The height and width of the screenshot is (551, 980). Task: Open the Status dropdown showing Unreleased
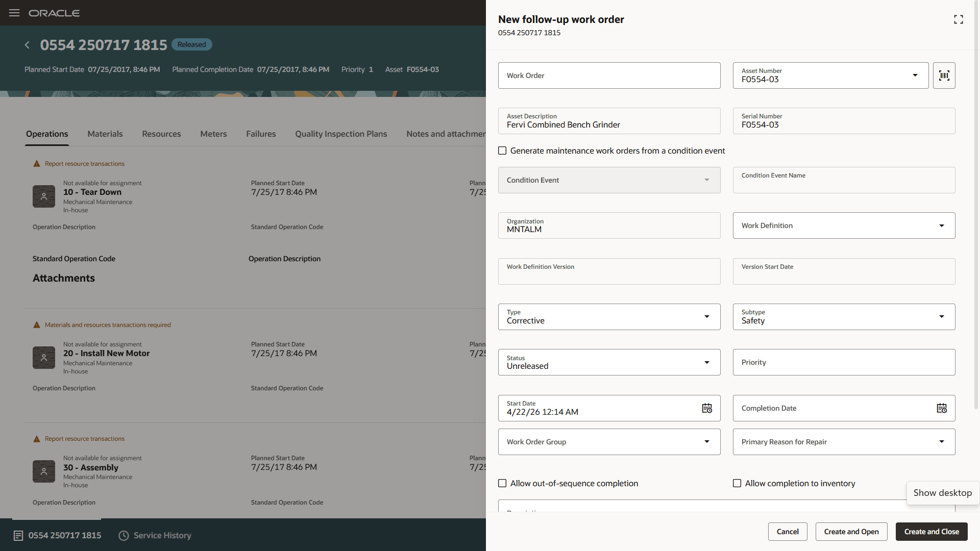click(x=707, y=362)
